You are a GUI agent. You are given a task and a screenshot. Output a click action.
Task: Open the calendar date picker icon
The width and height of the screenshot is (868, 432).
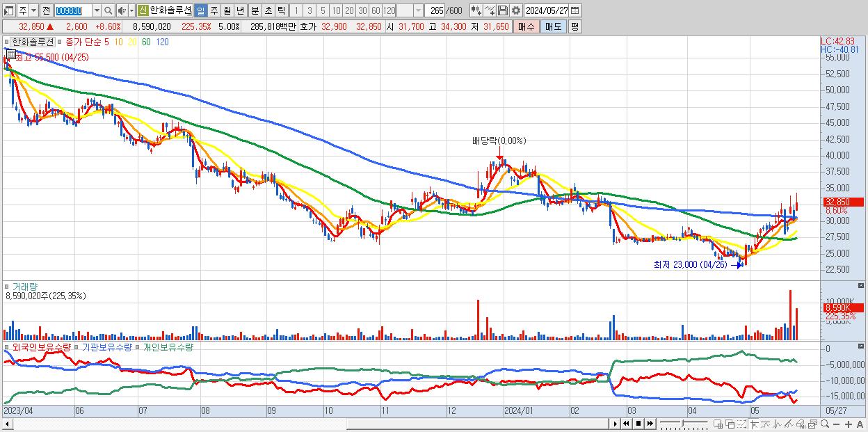[x=575, y=10]
